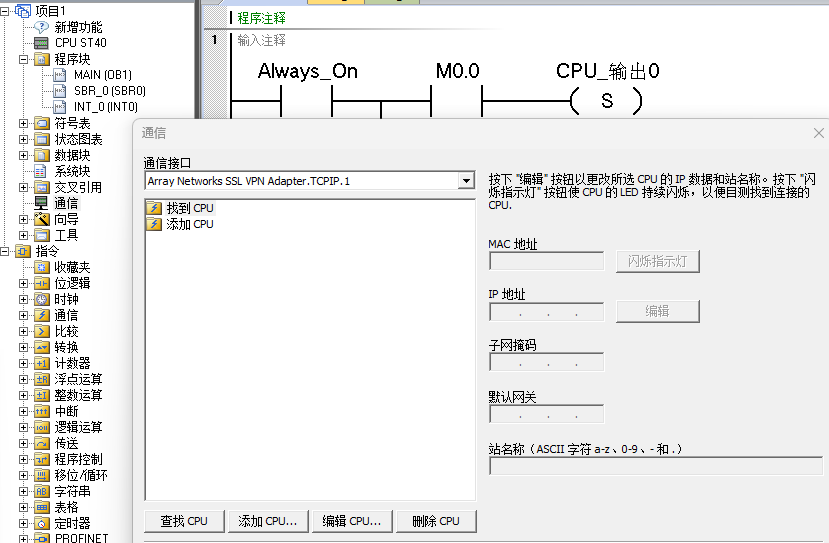Click the CPU ST40 icon in project tree
This screenshot has height=543, width=829.
tap(41, 43)
